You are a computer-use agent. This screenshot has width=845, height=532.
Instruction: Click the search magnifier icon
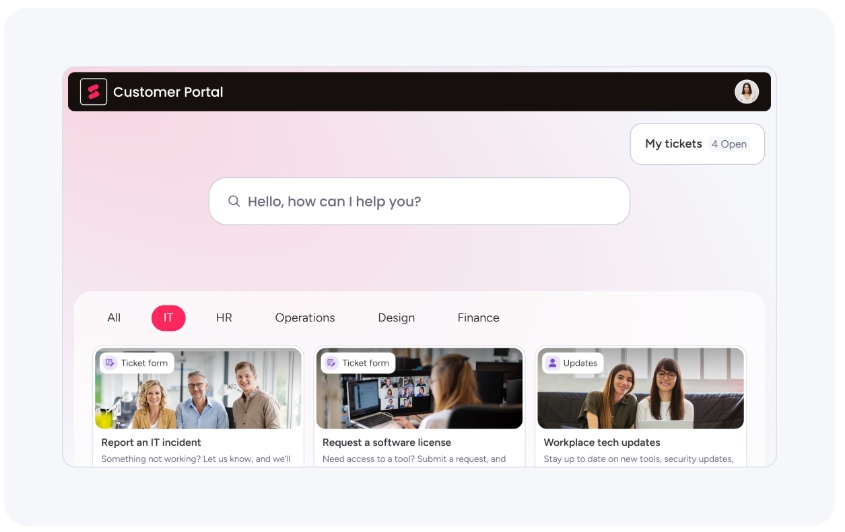pyautogui.click(x=234, y=201)
